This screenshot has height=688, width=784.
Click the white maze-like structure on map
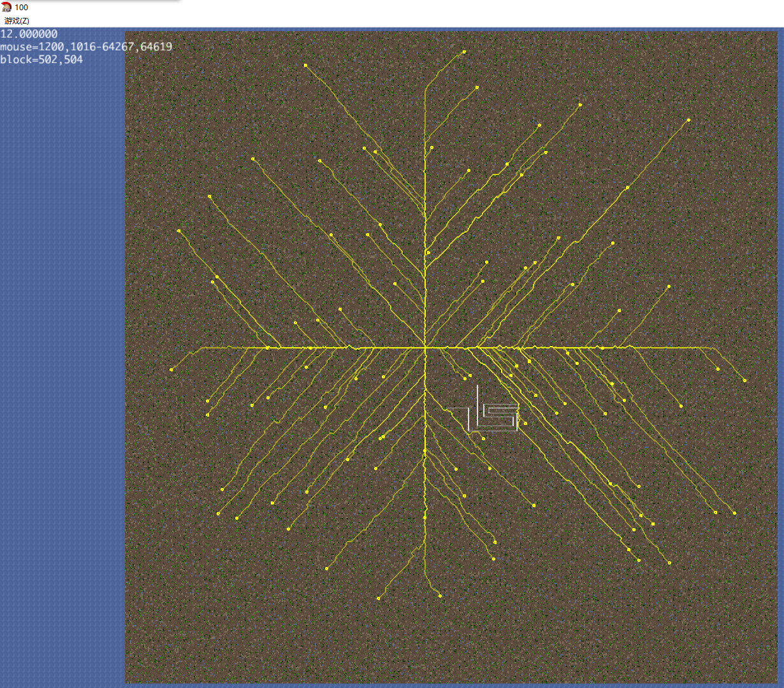[x=483, y=409]
